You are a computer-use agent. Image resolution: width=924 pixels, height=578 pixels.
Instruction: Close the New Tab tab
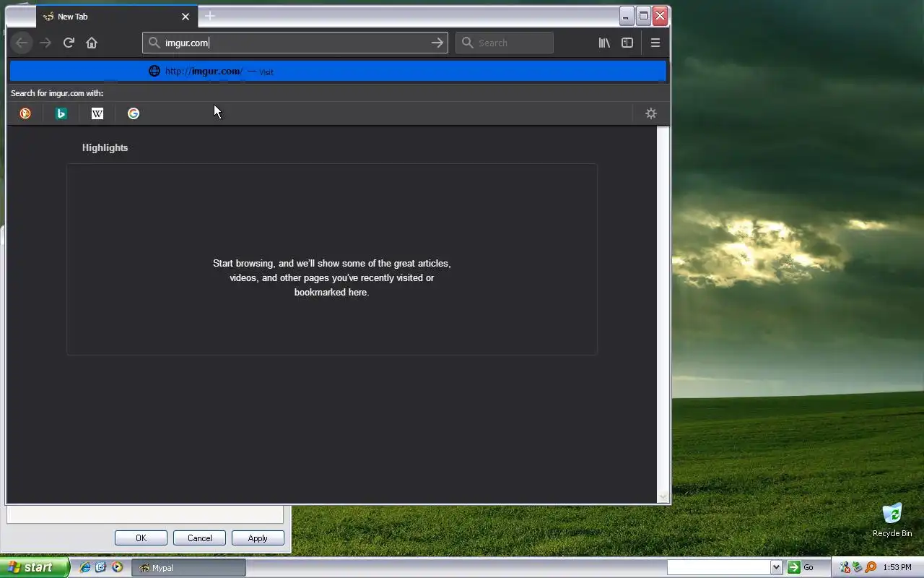click(x=186, y=17)
